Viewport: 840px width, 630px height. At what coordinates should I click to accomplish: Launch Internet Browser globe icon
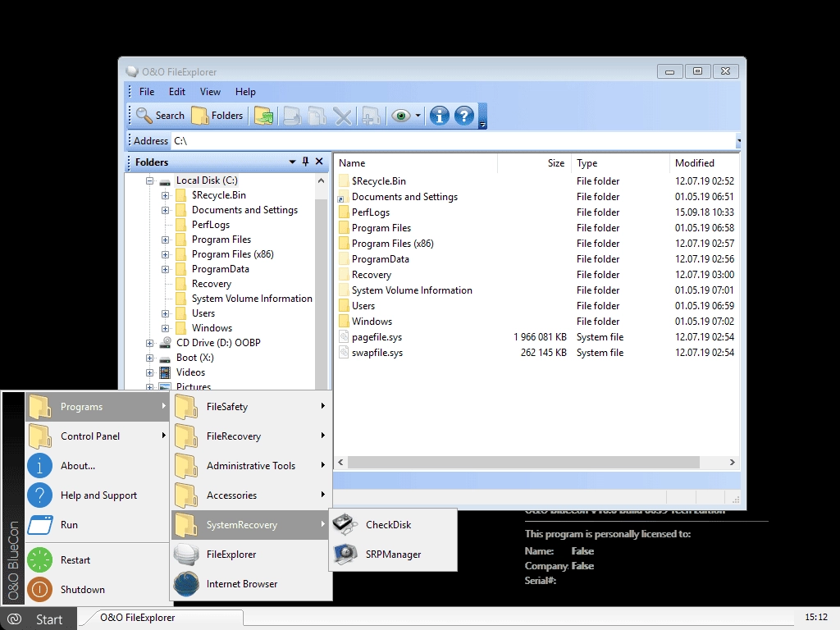pos(186,584)
